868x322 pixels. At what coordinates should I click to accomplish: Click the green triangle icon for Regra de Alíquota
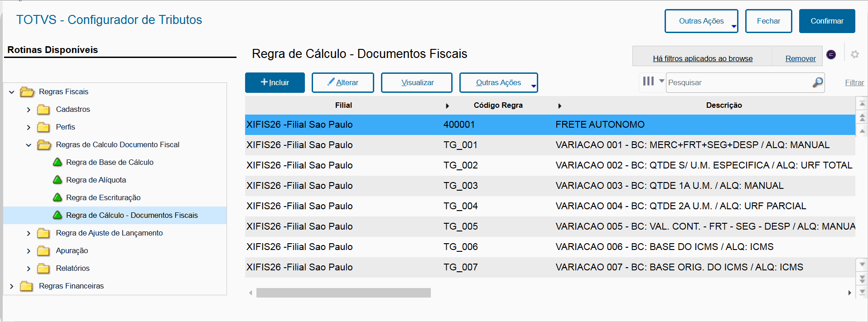pyautogui.click(x=58, y=180)
